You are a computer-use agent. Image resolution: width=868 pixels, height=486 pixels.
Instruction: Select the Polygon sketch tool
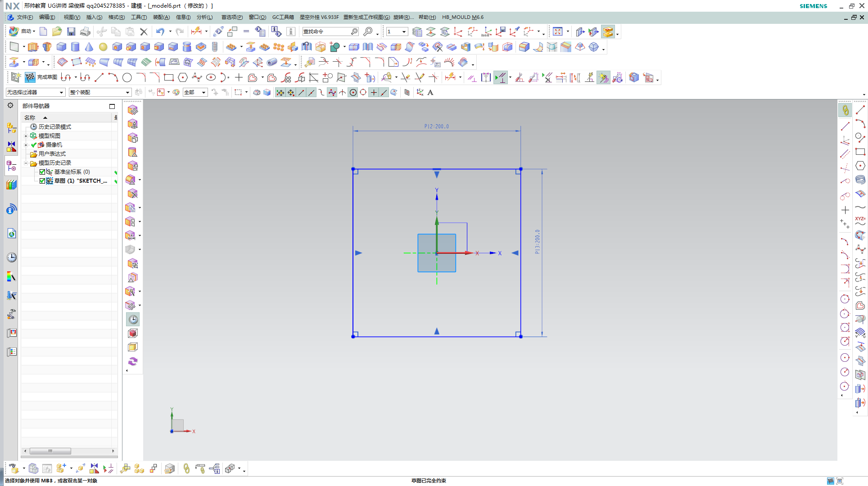183,77
